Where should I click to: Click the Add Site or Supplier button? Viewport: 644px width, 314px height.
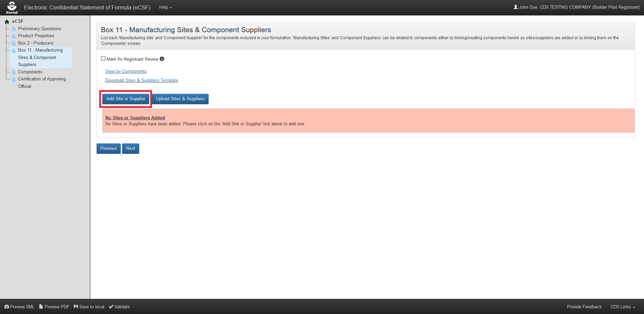tap(126, 99)
